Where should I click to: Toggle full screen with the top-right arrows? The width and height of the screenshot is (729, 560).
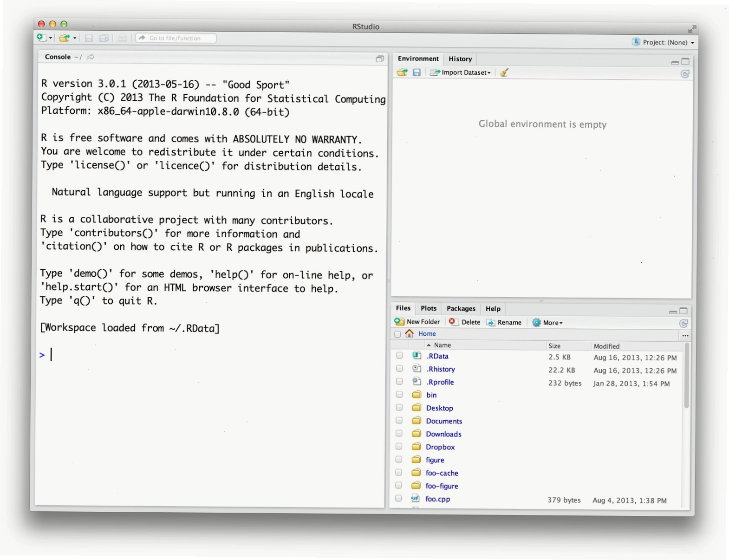pyautogui.click(x=692, y=29)
